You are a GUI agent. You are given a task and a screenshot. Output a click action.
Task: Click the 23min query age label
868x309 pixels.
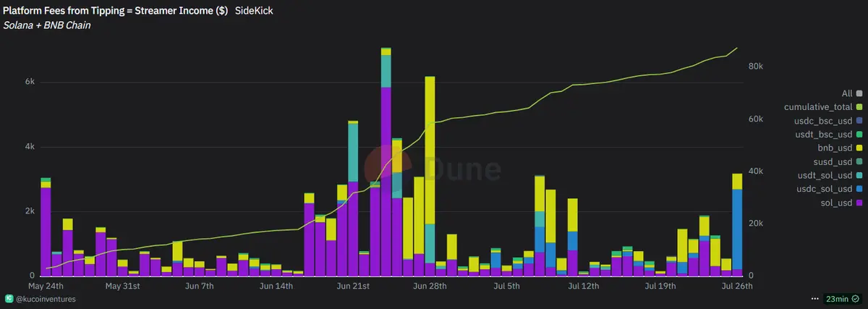tap(837, 299)
